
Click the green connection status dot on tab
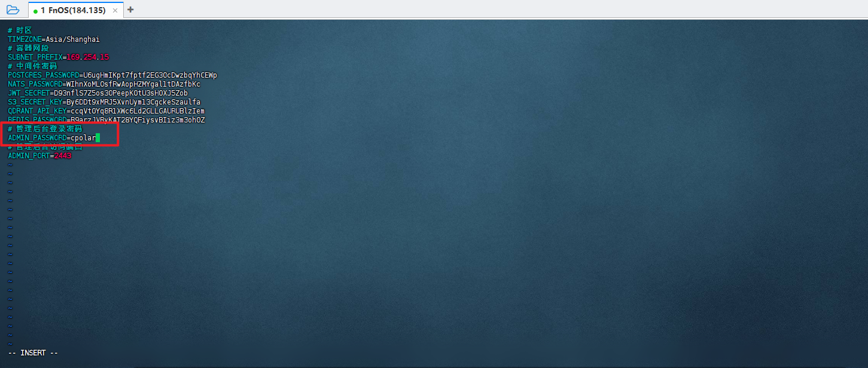[36, 11]
